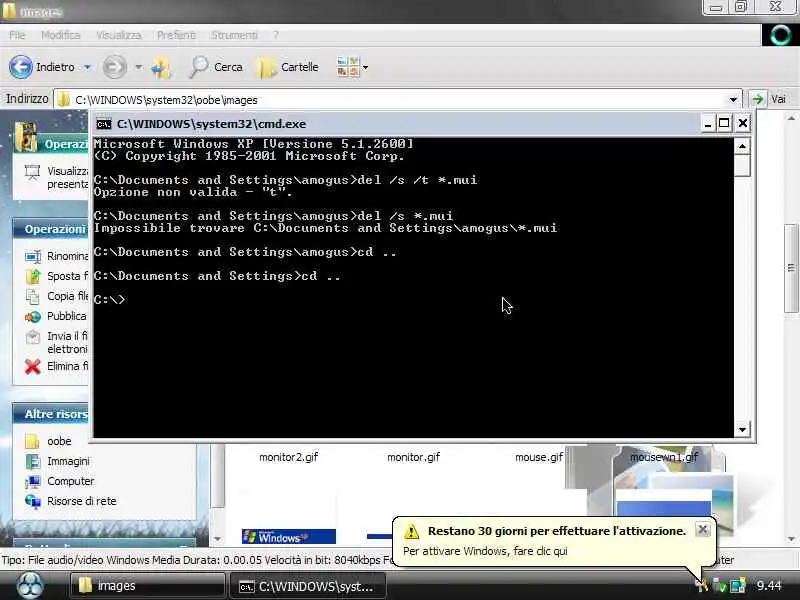Click the network monitors tray icon

(738, 585)
